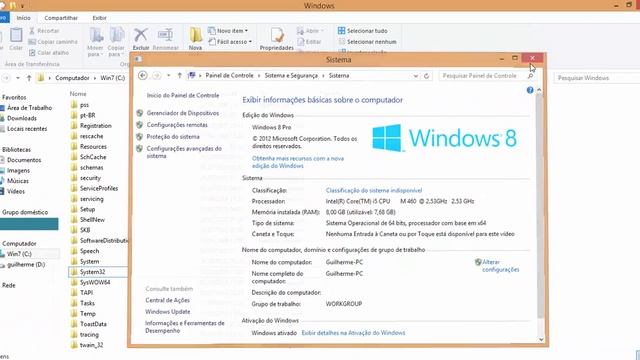Click Sistema e Segurança in breadcrumb
The width and height of the screenshot is (640, 360).
(x=291, y=76)
